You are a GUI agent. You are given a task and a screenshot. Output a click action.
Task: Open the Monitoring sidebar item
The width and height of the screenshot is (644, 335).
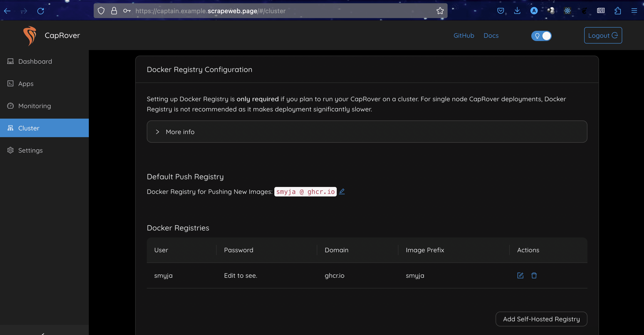point(35,106)
